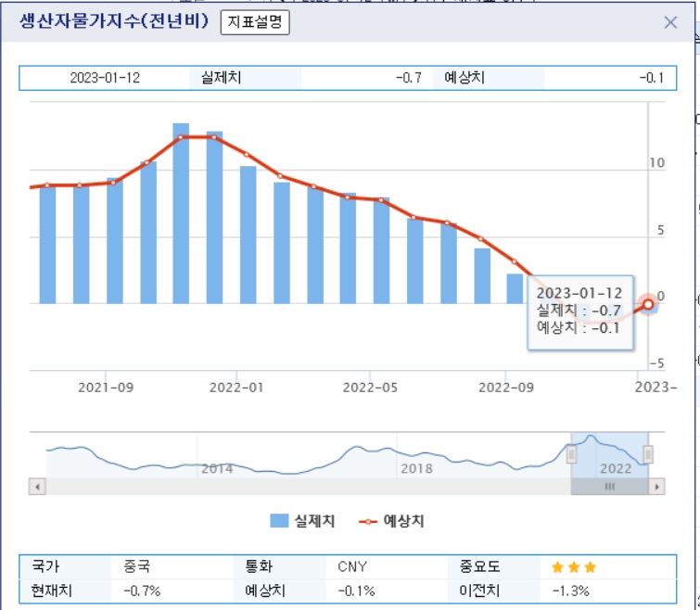Viewport: 700px width, 610px height.
Task: Click the 중국 country value
Action: click(137, 566)
